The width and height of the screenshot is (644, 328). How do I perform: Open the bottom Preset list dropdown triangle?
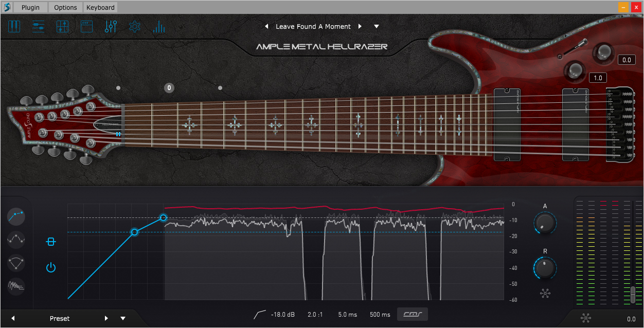click(x=123, y=319)
